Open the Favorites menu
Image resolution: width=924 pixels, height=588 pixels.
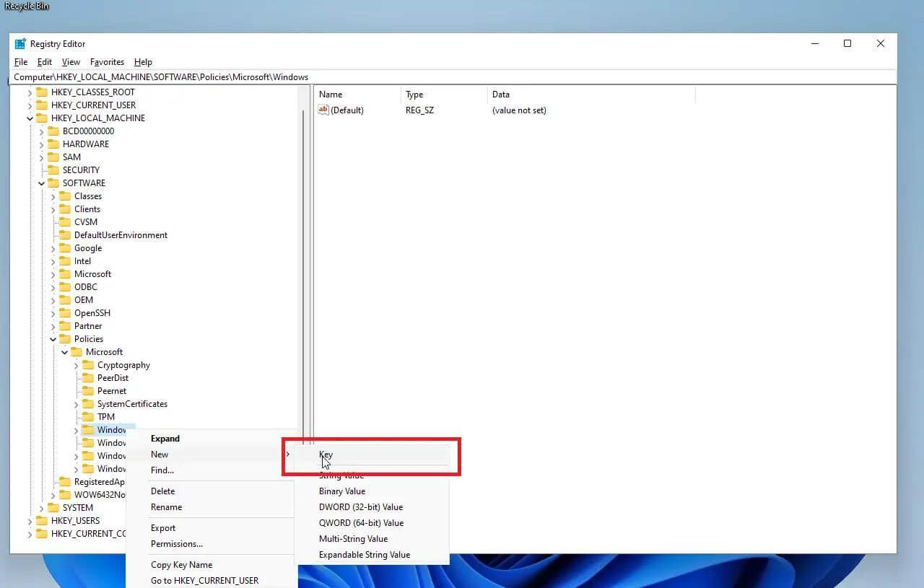(107, 62)
